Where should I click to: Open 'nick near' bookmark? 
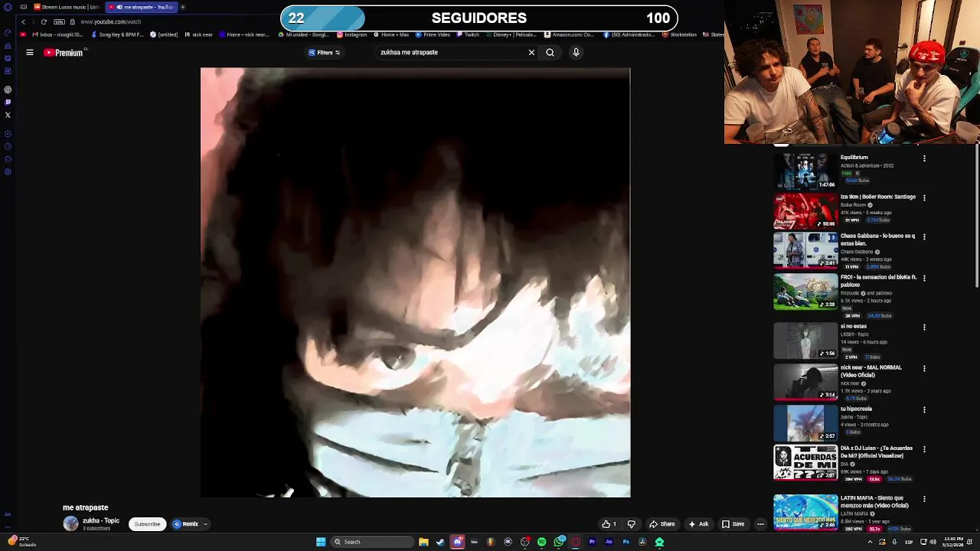(x=198, y=34)
